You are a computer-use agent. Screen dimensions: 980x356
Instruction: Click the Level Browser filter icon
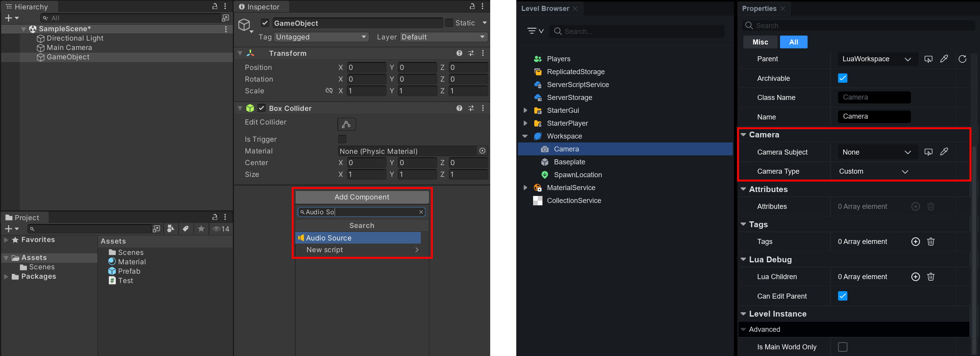point(535,31)
